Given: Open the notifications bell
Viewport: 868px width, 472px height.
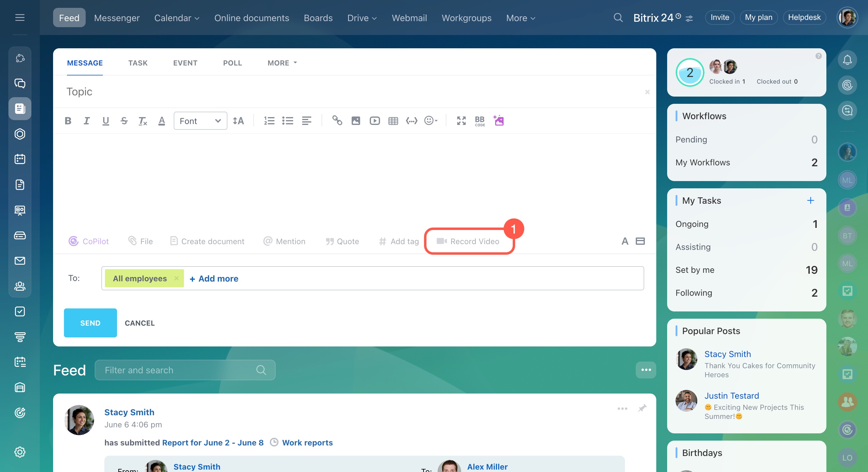Looking at the screenshot, I should pos(847,60).
